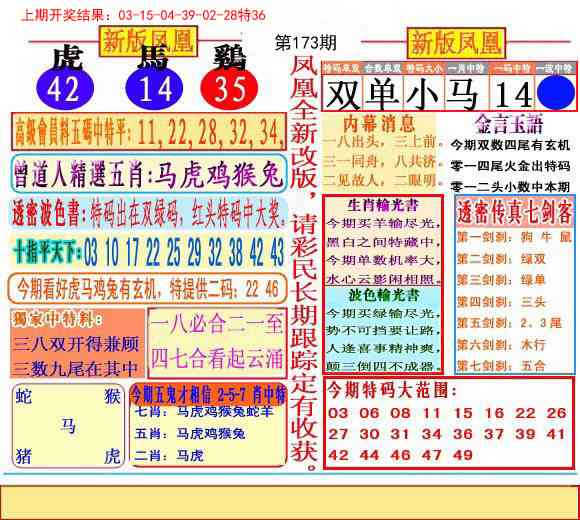Click number 49 in 今期特码大范围
This screenshot has height=520, width=580.
point(463,455)
